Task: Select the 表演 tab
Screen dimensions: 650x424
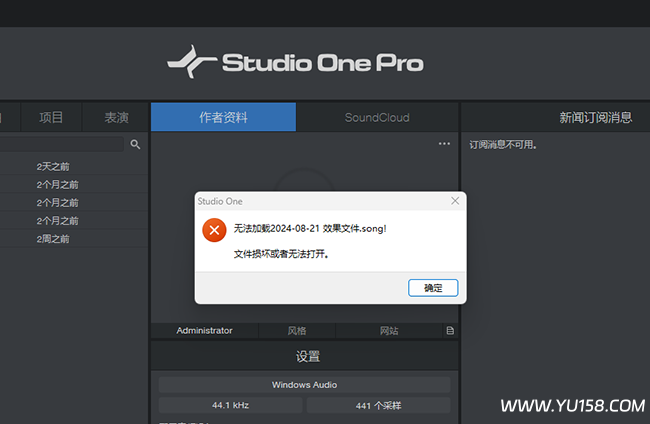Action: pos(116,117)
